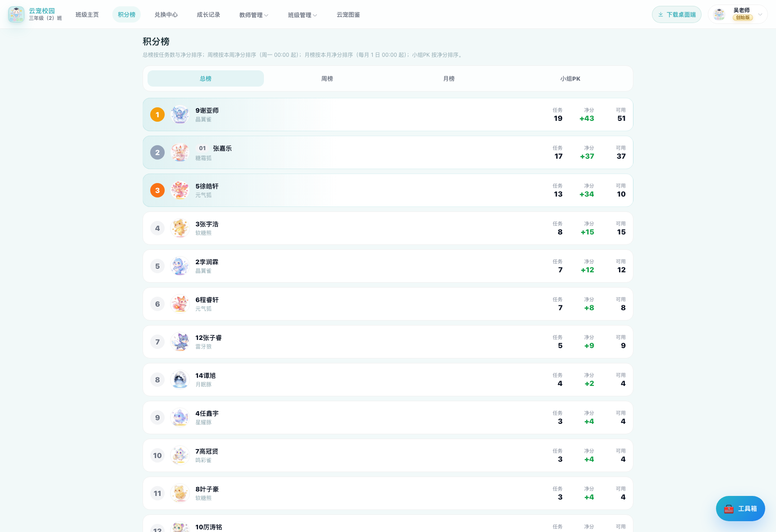
Task: Click the student name 6程睿轩
Action: [207, 300]
